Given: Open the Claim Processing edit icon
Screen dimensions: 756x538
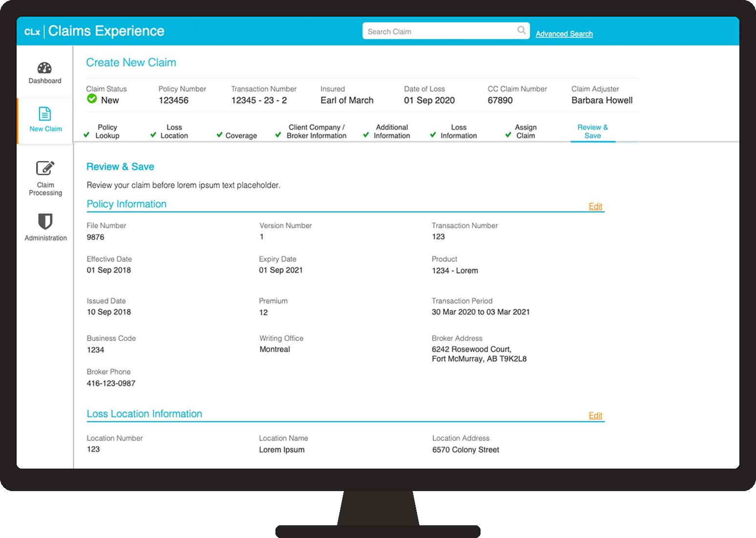Looking at the screenshot, I should 45,168.
